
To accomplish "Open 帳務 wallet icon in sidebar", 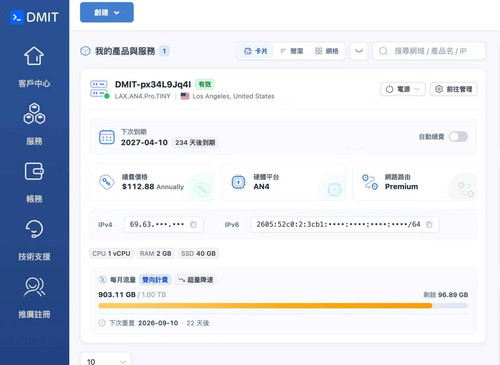I will pos(34,171).
